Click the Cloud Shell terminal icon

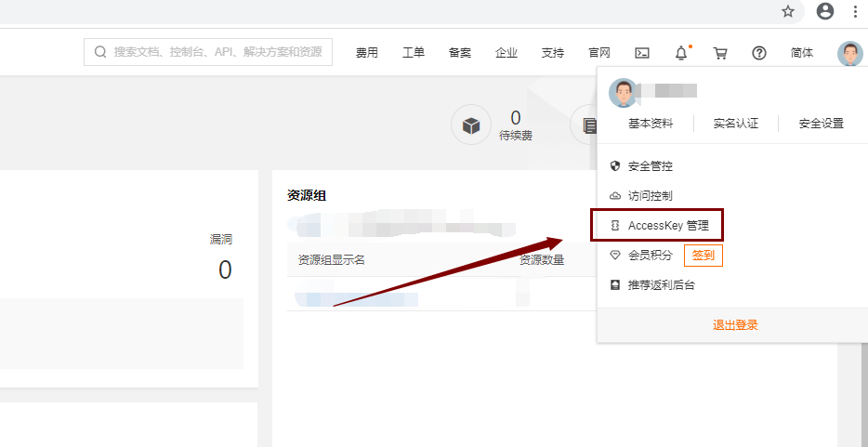point(641,53)
